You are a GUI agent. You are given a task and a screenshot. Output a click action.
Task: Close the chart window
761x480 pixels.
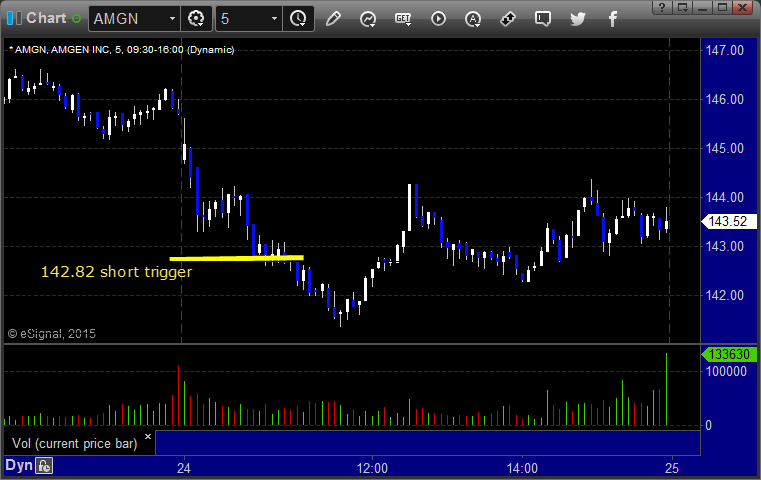click(x=743, y=7)
